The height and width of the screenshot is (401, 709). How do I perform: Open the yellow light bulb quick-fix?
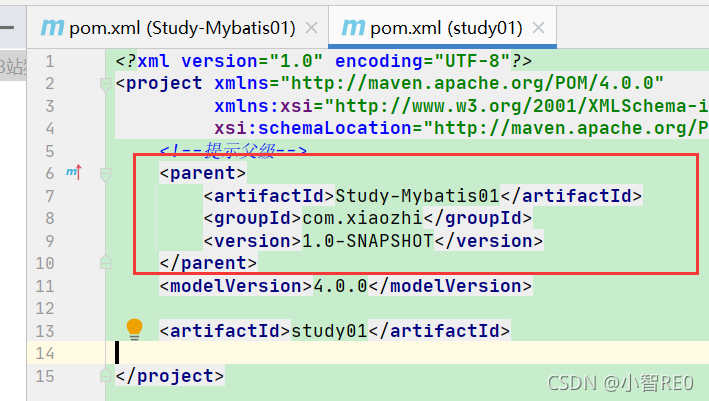click(x=134, y=329)
